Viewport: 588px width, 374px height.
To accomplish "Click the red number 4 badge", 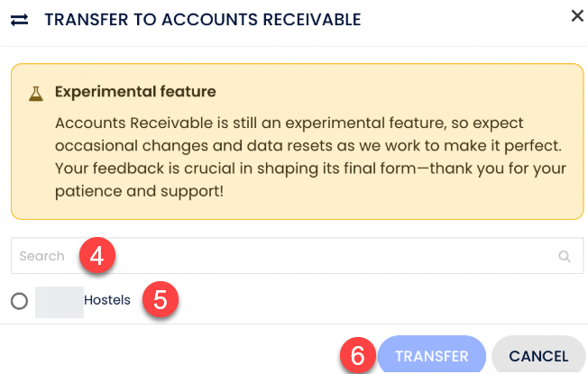I will pyautogui.click(x=98, y=256).
